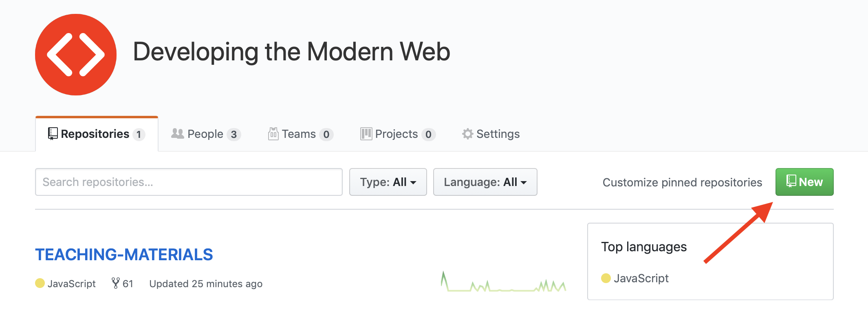Click the People tab icon
This screenshot has width=868, height=310.
click(178, 133)
